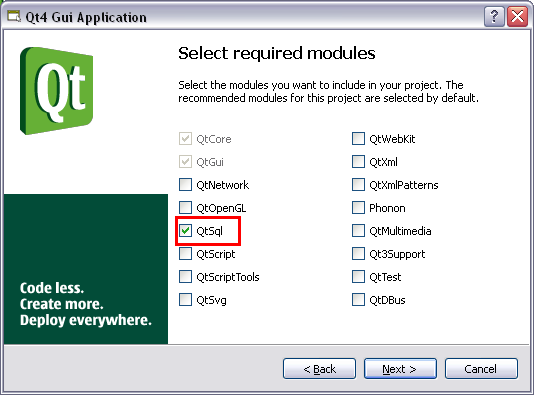
Task: Go to the next wizard page
Action: [400, 369]
